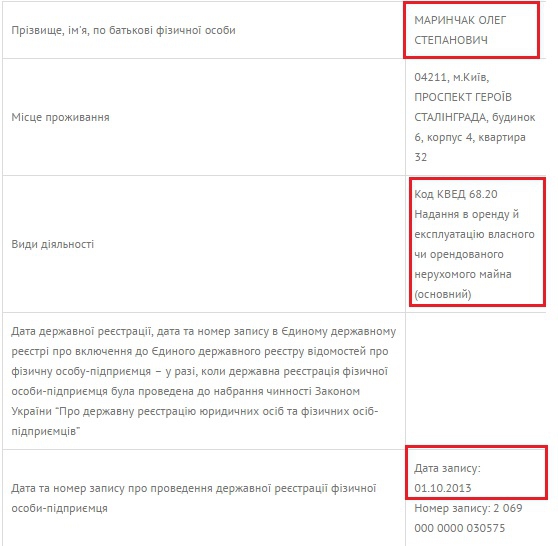Click the number 000 0000 030575
Image resolution: width=558 pixels, height=546 pixels.
(x=459, y=527)
